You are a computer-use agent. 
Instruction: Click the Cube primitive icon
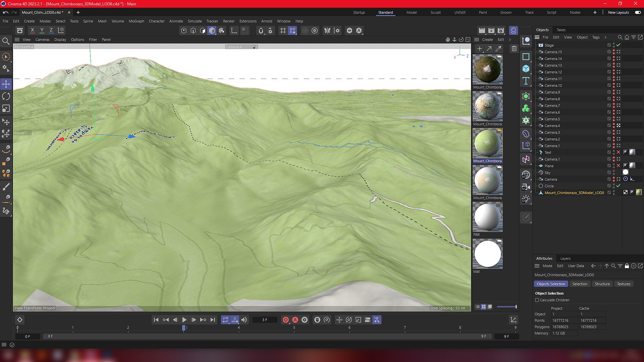pyautogui.click(x=526, y=69)
